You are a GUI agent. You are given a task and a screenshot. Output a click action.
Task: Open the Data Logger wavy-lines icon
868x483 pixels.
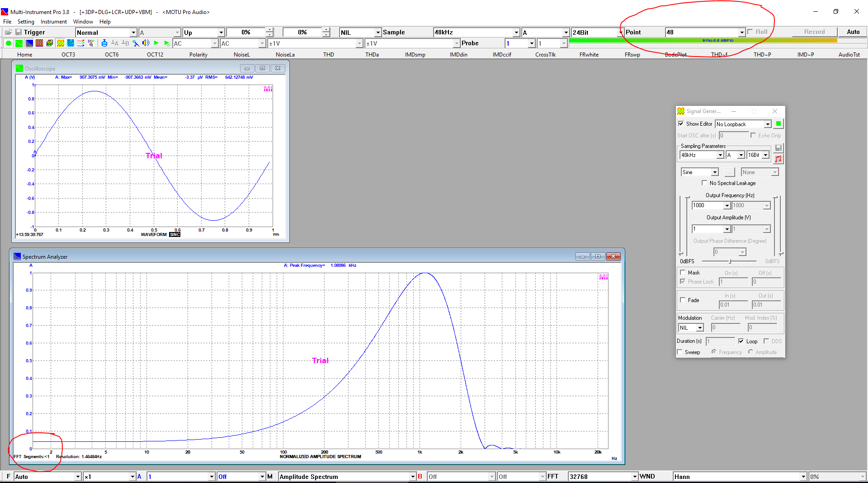81,43
